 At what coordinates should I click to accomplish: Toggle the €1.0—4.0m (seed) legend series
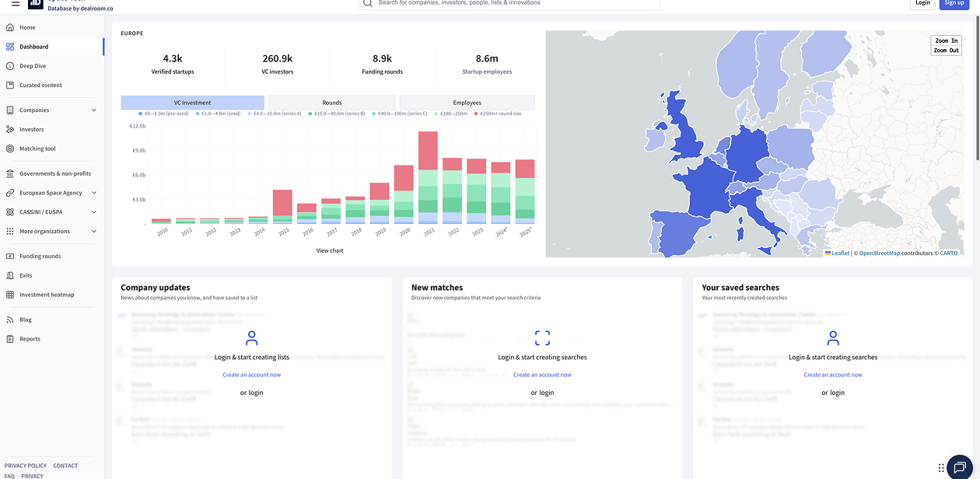(222, 114)
